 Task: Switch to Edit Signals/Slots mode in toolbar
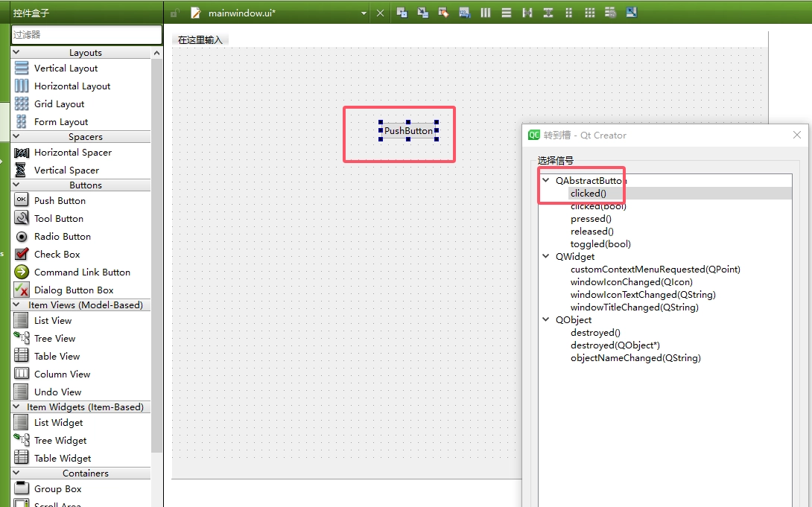tap(422, 13)
